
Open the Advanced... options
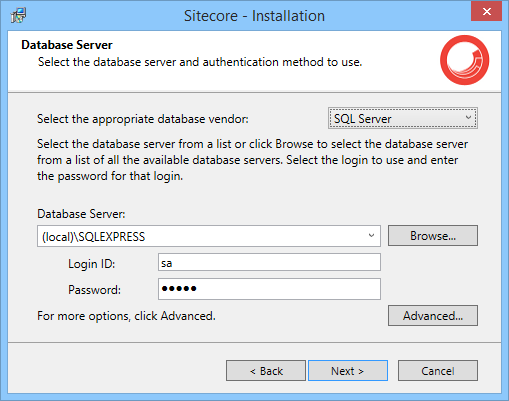[x=433, y=315]
